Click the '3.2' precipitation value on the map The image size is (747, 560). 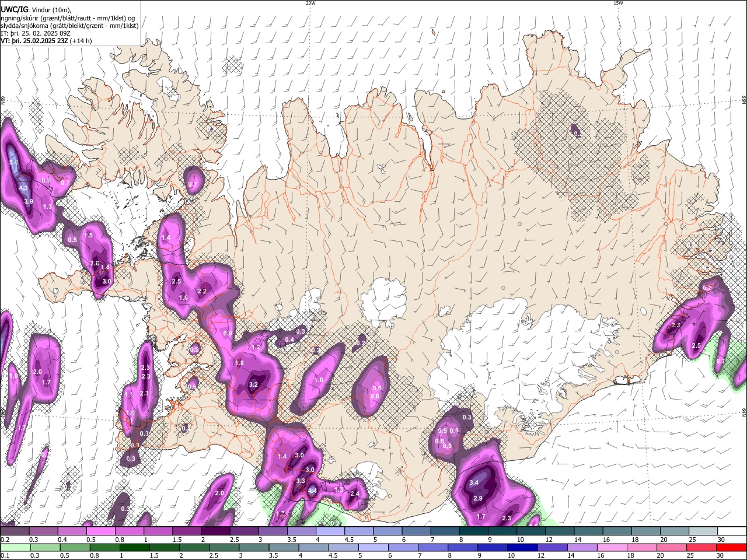tap(253, 385)
